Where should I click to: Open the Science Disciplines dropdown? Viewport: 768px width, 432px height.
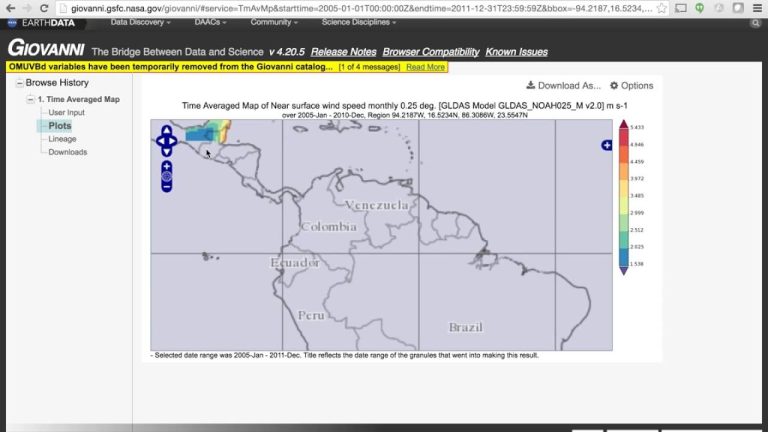pos(359,23)
